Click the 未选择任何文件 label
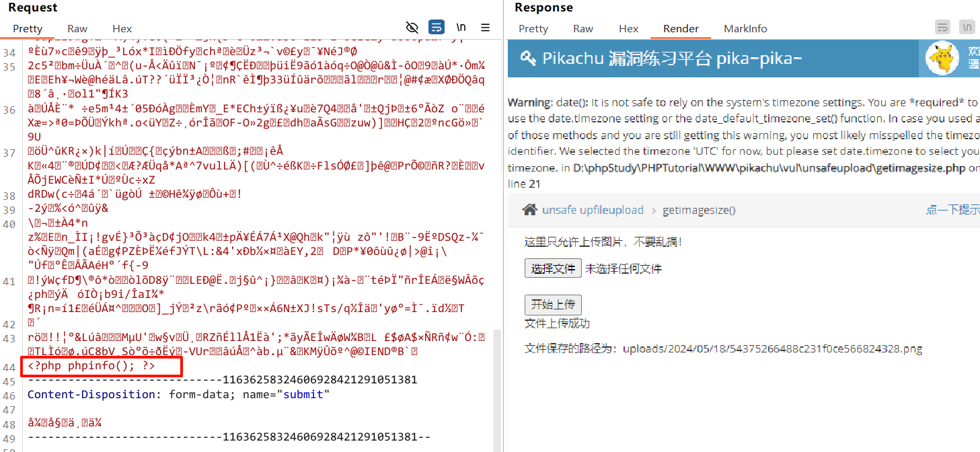 [x=623, y=269]
